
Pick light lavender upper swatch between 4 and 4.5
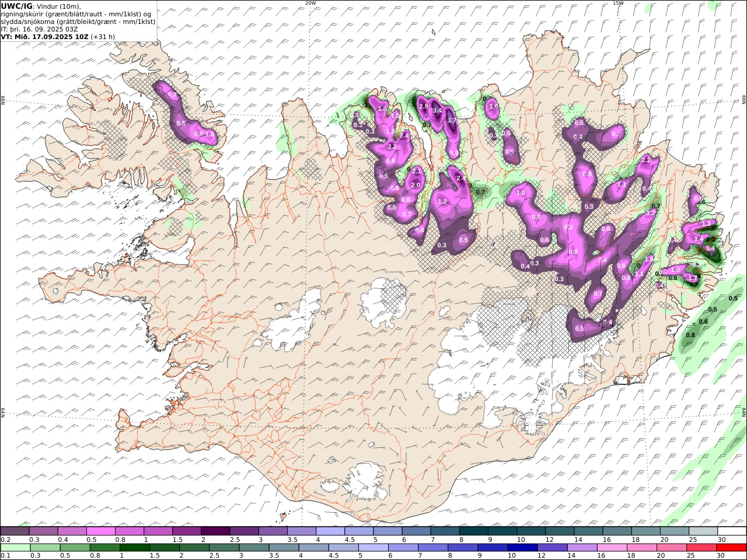click(330, 531)
